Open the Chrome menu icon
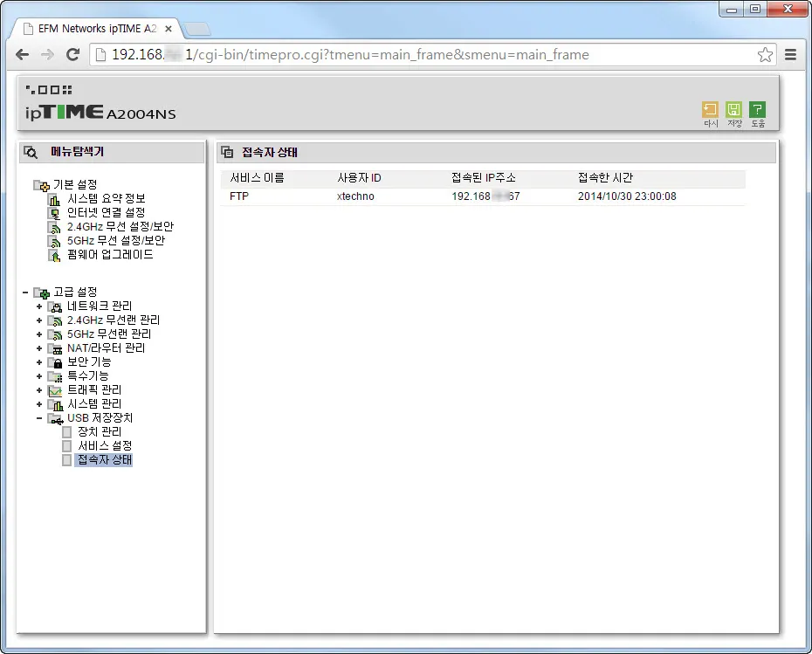Image resolution: width=812 pixels, height=654 pixels. click(790, 55)
